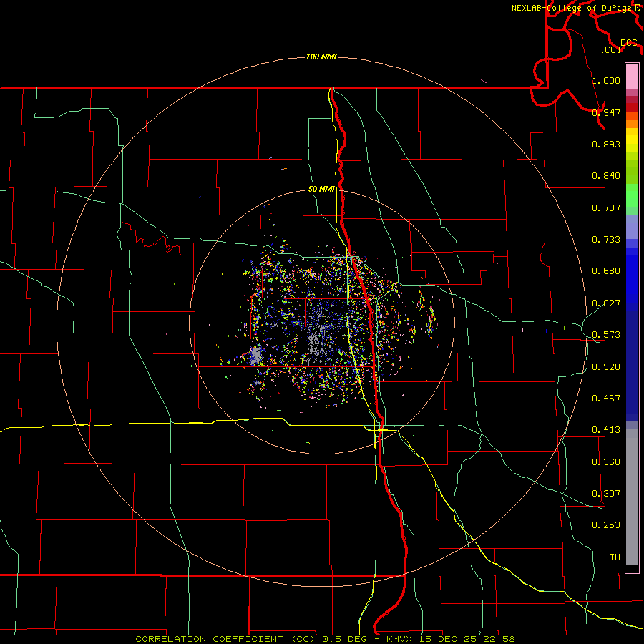This screenshot has width=644, height=644.
Task: Click the 0.253 color scale value
Action: point(606,525)
